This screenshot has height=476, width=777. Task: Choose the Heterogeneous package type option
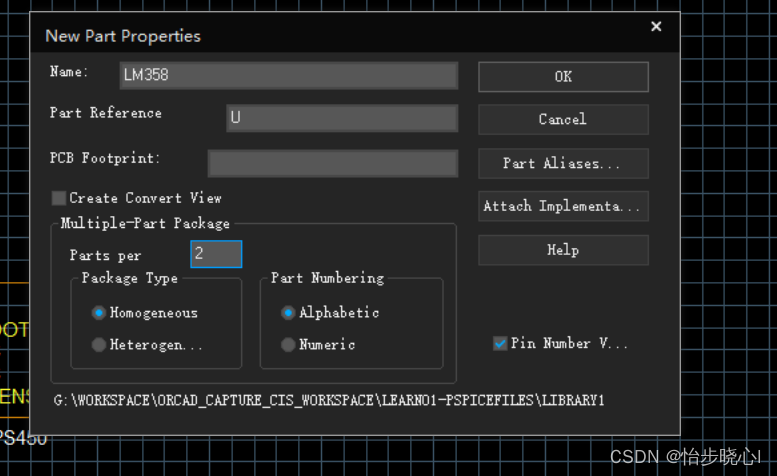[x=99, y=345]
